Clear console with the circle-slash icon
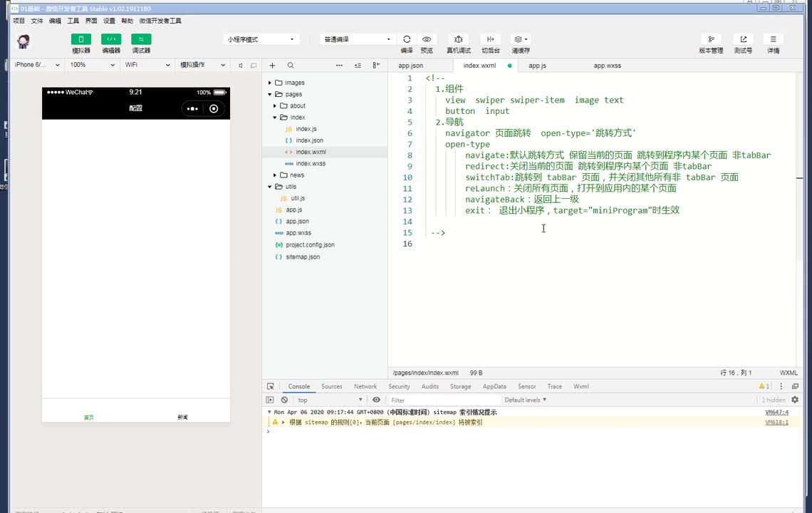 pos(284,400)
